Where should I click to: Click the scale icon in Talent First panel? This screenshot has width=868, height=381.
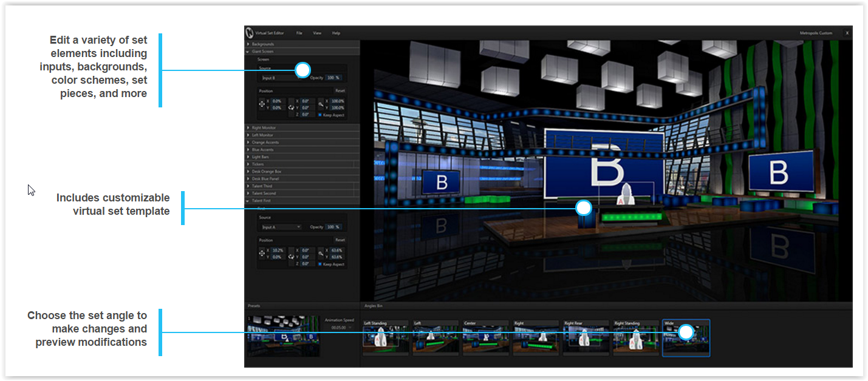point(321,253)
